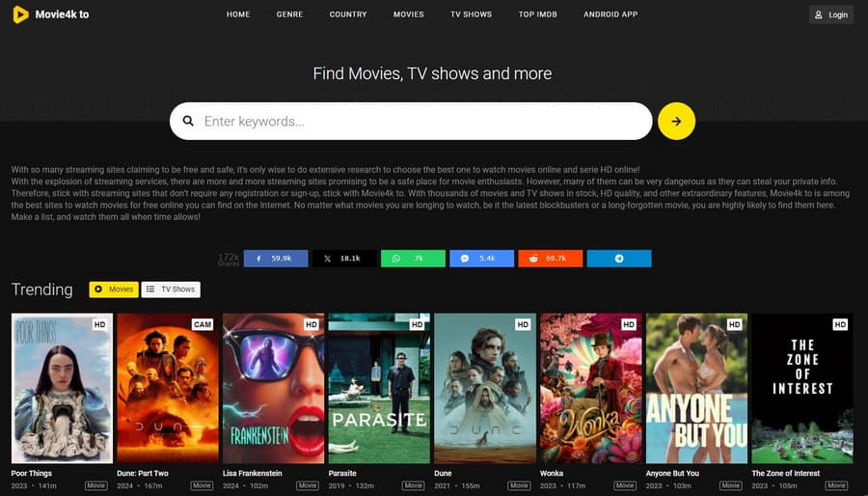Share on X 18.1k button
This screenshot has height=496, width=868.
pos(344,259)
